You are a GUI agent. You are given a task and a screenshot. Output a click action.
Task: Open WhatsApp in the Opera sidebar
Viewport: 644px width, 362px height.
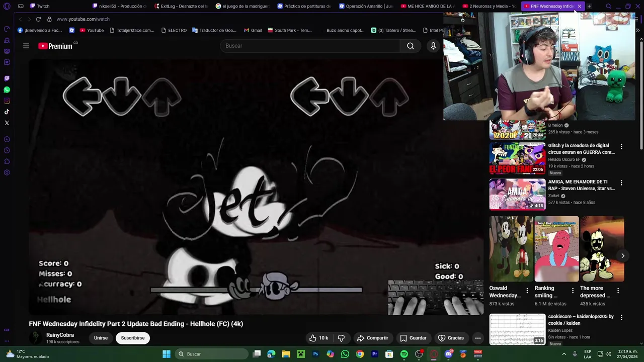pyautogui.click(x=7, y=89)
